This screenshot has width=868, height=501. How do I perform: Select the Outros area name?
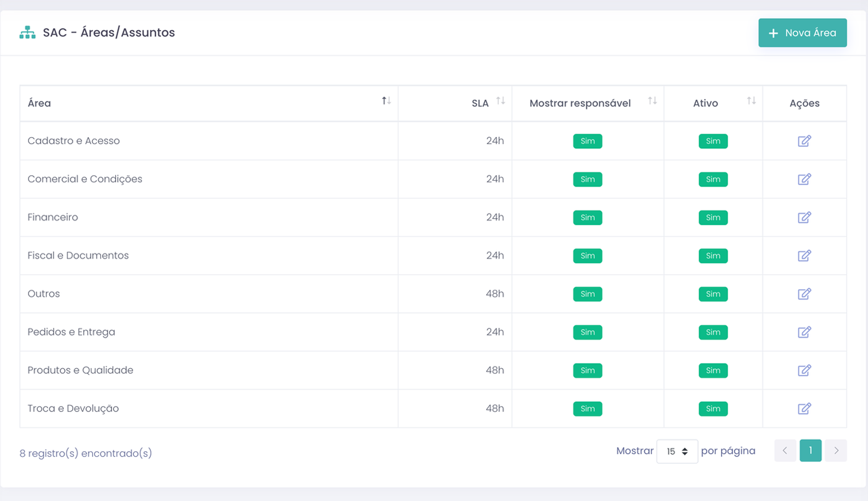tap(43, 293)
